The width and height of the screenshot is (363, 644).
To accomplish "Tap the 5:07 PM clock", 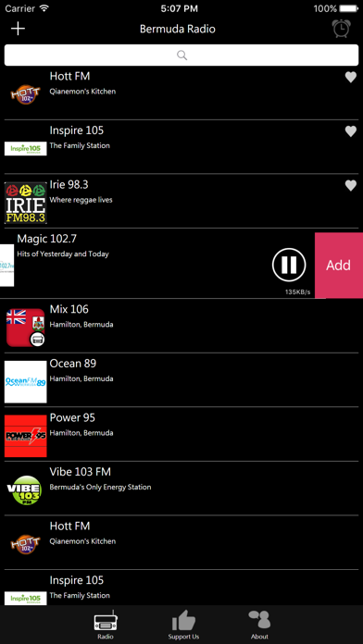I will click(180, 8).
